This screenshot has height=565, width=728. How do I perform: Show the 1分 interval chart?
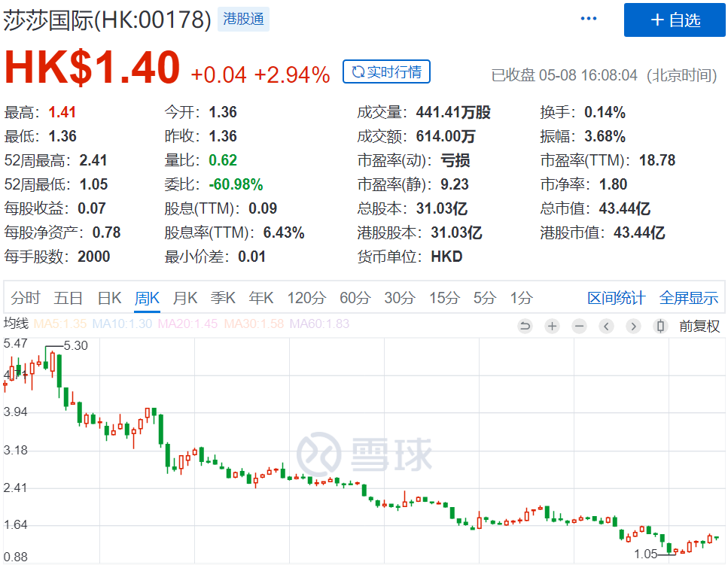(522, 298)
